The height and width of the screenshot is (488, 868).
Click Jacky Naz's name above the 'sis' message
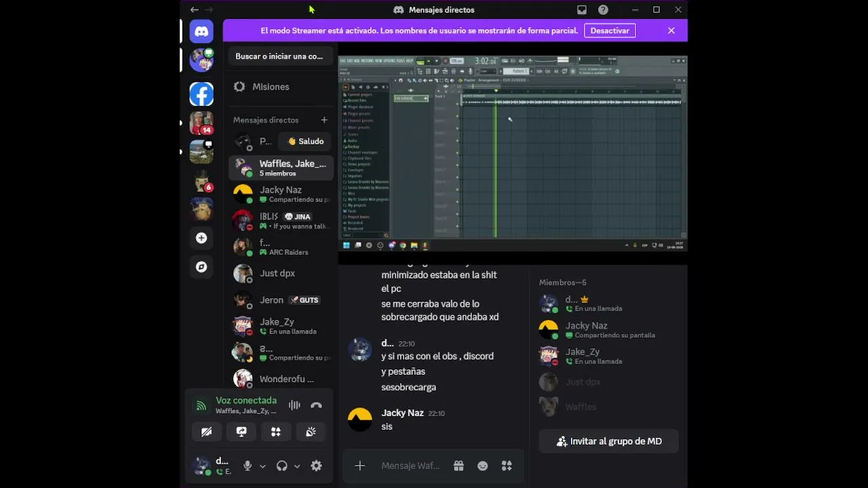pos(403,413)
